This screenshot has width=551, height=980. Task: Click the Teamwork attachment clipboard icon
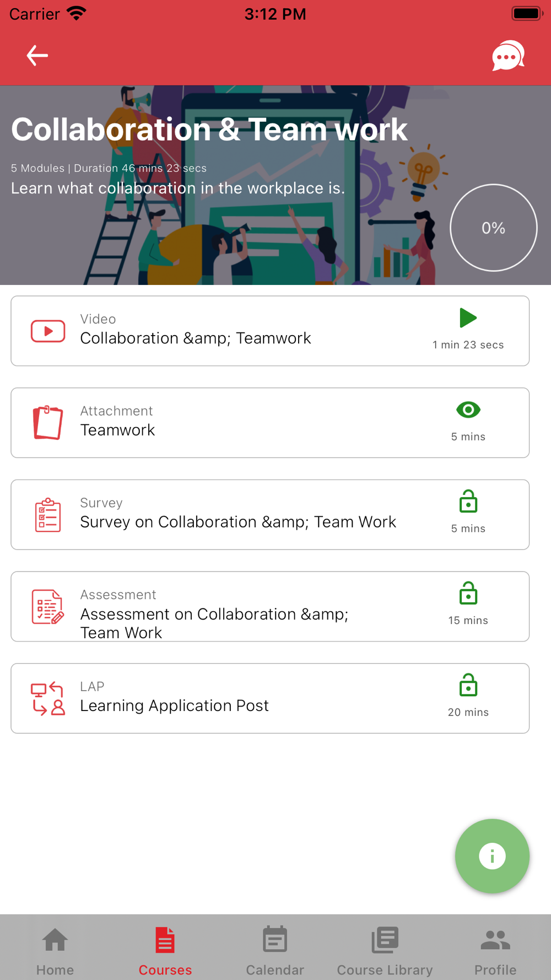pyautogui.click(x=48, y=423)
